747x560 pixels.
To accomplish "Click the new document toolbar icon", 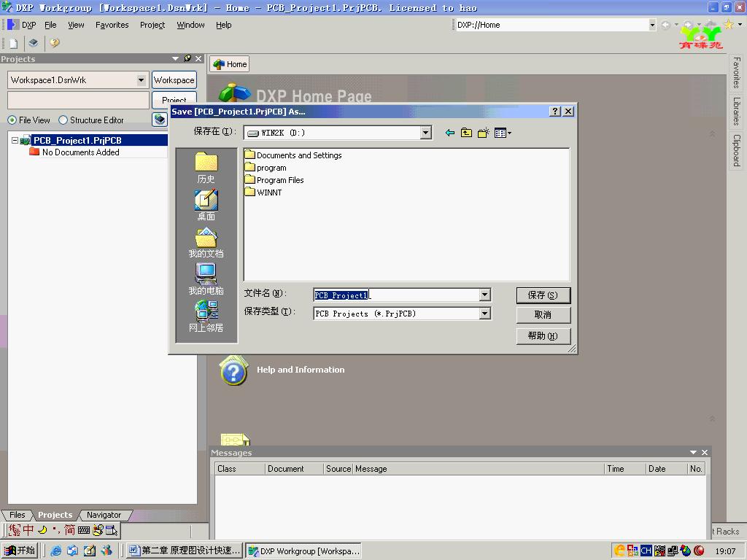I will pos(13,43).
